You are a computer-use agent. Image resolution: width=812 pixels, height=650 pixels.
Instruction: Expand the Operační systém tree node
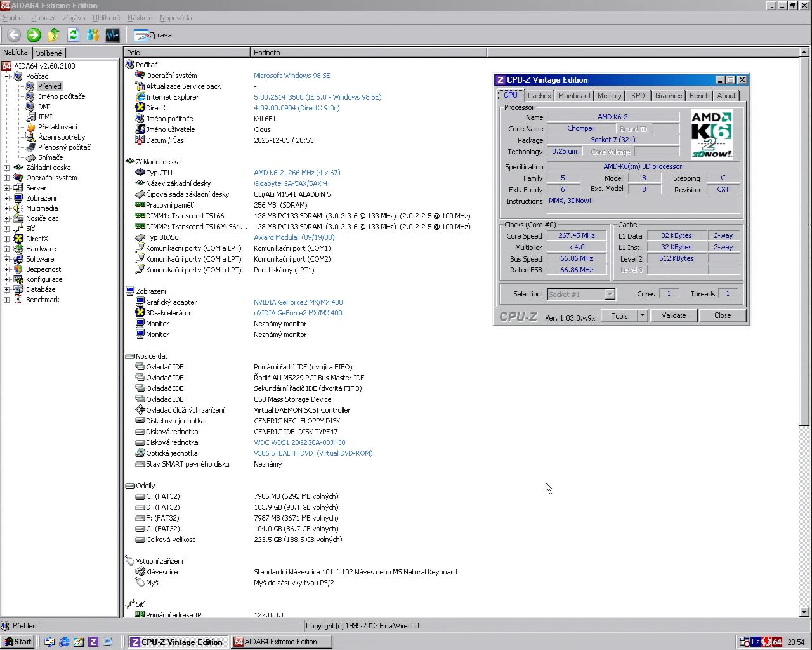click(x=7, y=178)
